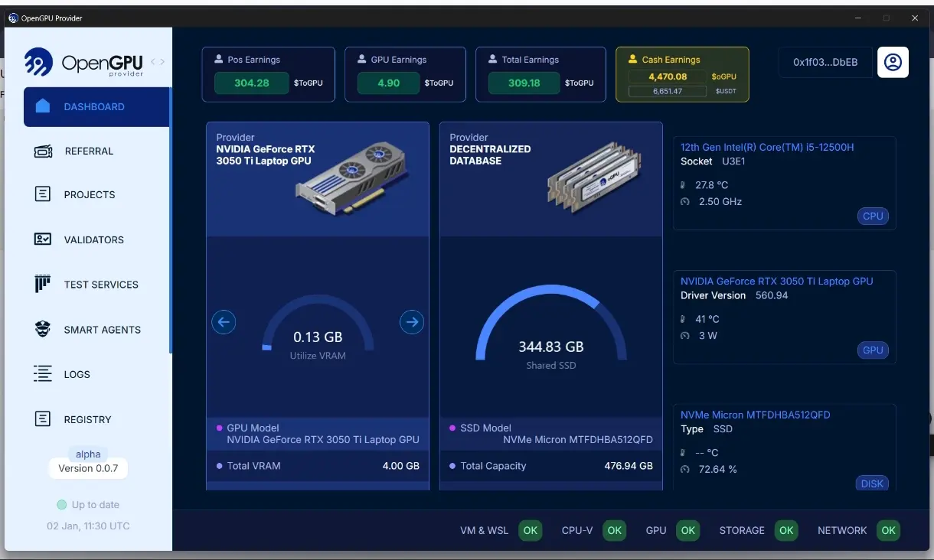Click the CPU clock speed gauge icon
The image size is (934, 560).
coord(685,202)
